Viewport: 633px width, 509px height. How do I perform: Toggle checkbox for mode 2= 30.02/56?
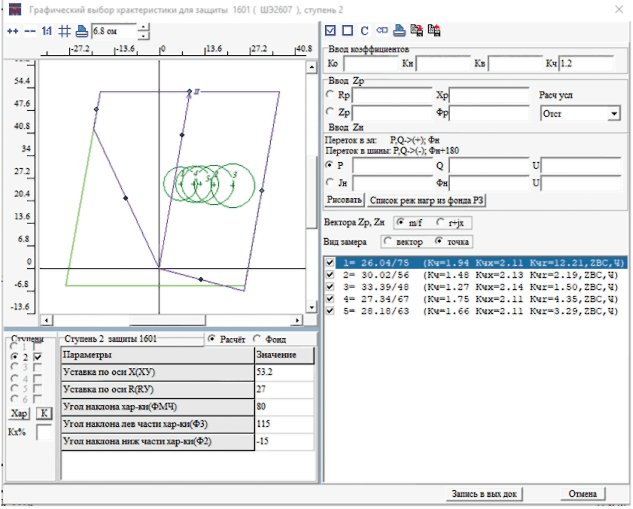click(330, 275)
